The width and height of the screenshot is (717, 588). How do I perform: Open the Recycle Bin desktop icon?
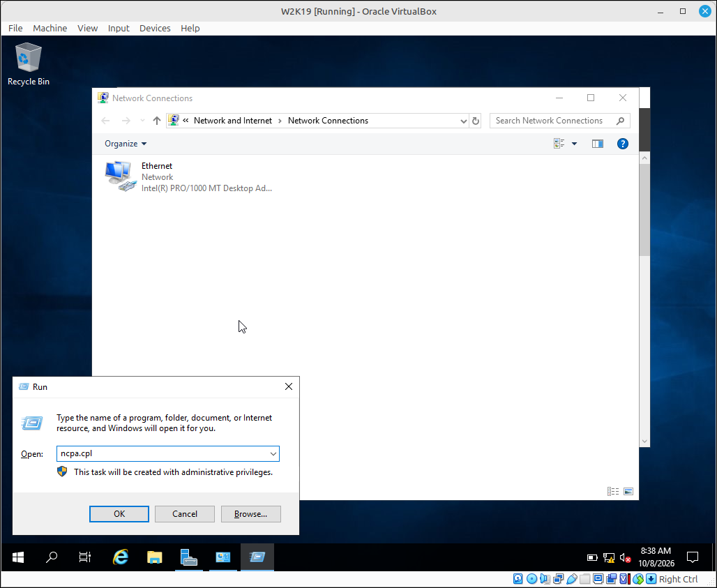click(x=29, y=64)
